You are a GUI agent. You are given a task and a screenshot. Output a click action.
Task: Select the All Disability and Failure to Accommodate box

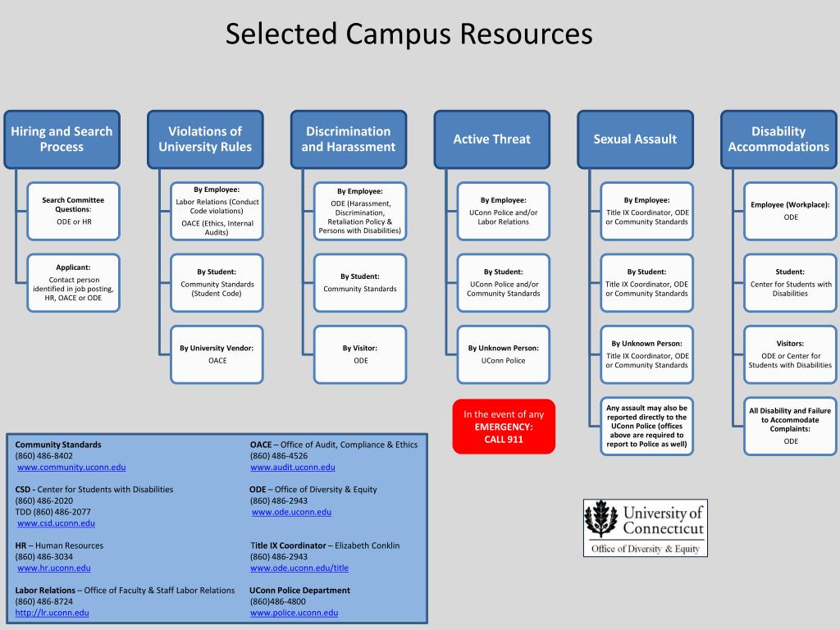(790, 427)
